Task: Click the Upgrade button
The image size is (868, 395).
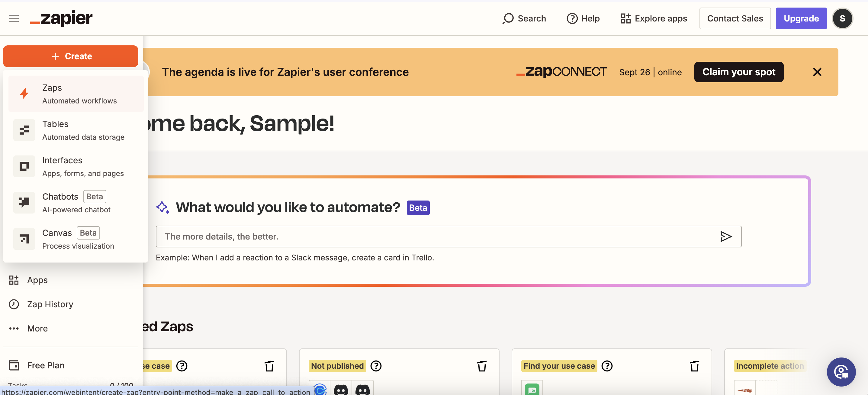Action: [x=801, y=18]
